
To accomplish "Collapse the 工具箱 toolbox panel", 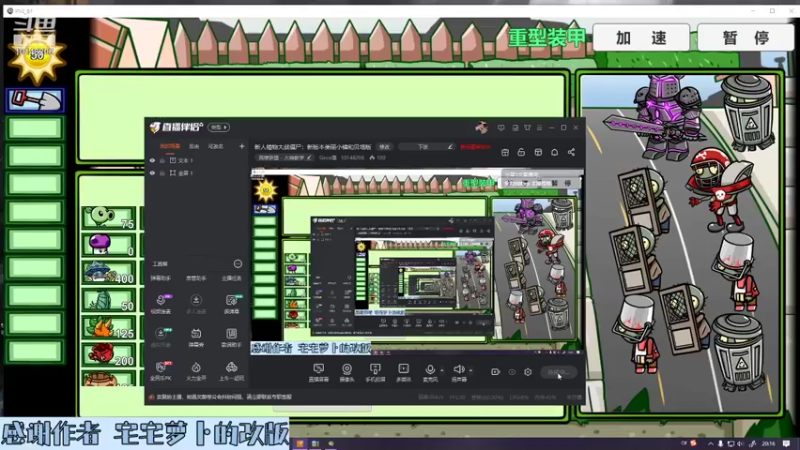I will [238, 264].
